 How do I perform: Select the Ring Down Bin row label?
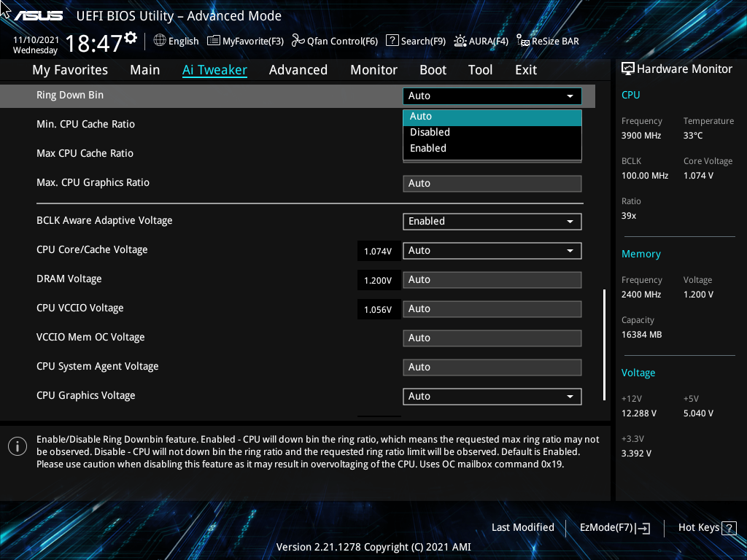[70, 96]
